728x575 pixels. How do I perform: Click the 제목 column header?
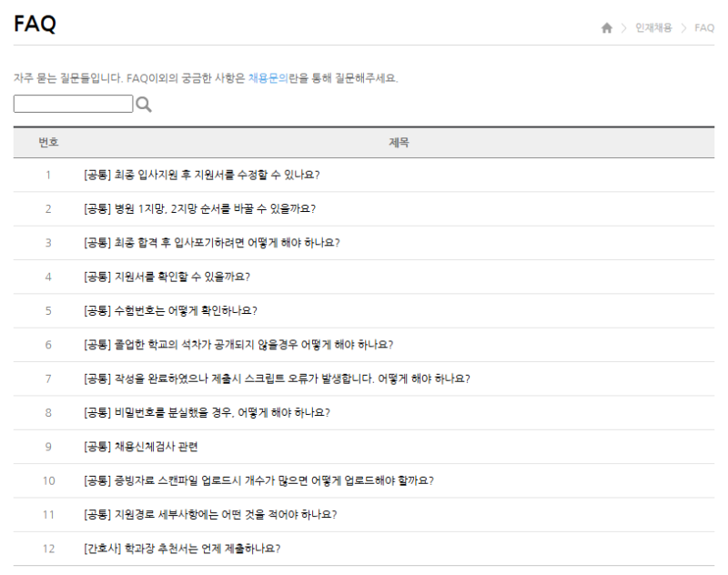[x=399, y=143]
